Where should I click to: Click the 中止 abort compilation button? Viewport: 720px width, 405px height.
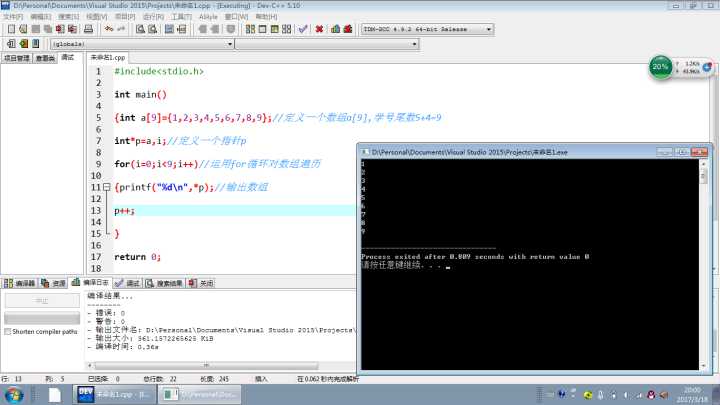coord(42,300)
